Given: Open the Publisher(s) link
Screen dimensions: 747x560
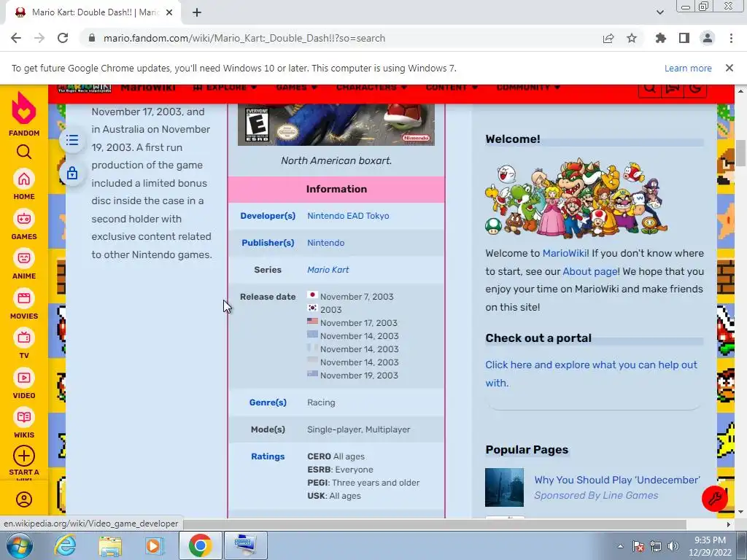Looking at the screenshot, I should tap(268, 243).
